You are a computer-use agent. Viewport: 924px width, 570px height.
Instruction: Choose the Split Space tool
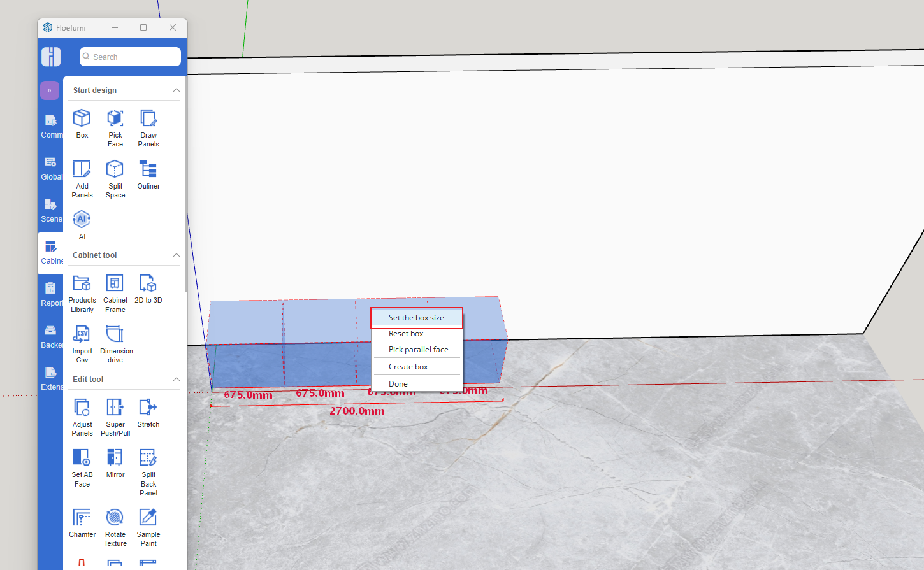[115, 169]
